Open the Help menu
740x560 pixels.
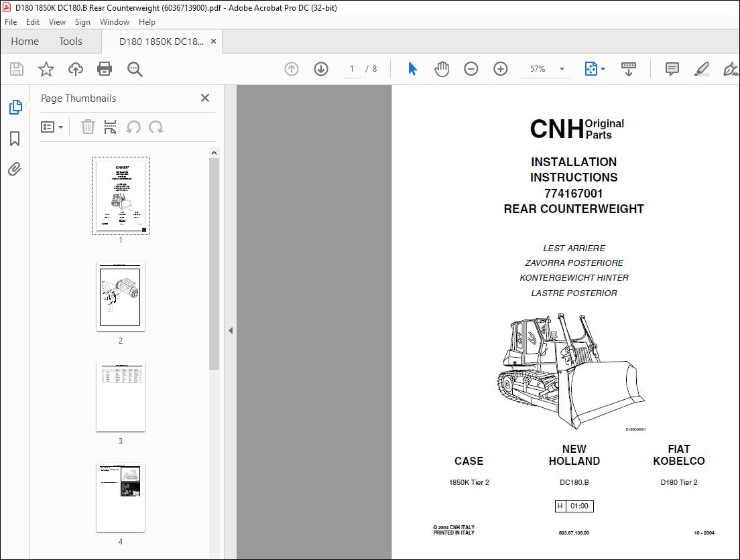(x=147, y=22)
